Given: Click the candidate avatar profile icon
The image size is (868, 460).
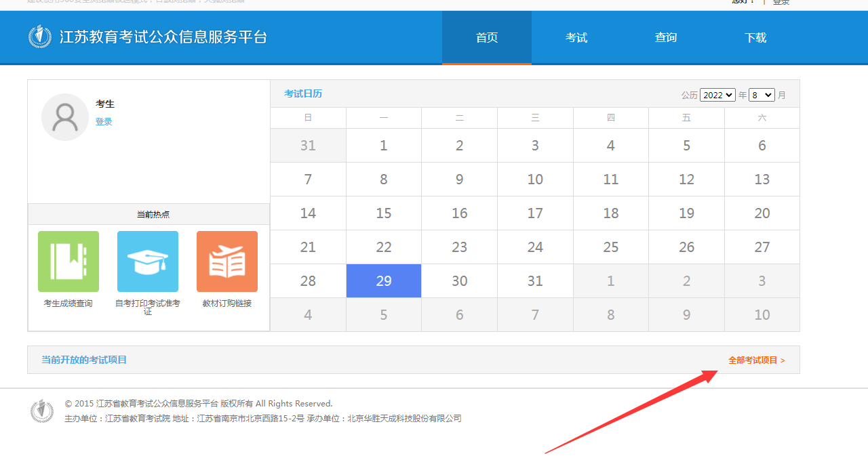Looking at the screenshot, I should pyautogui.click(x=65, y=117).
